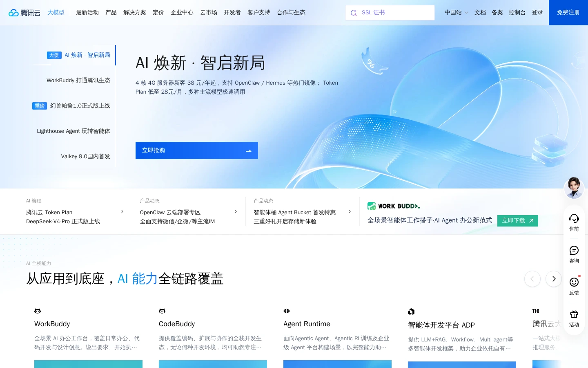
Task: Open 全面支持微信/企微/等主流IM news
Action: point(177,221)
